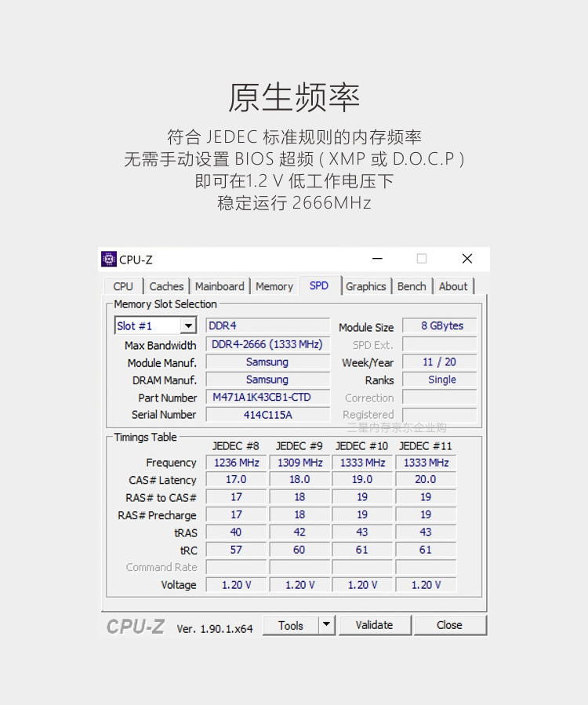Click the Close button at bottom
Viewport: 588px width, 705px height.
[x=449, y=625]
